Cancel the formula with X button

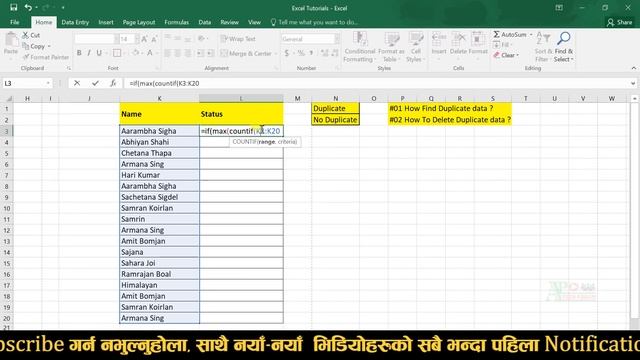(77, 83)
